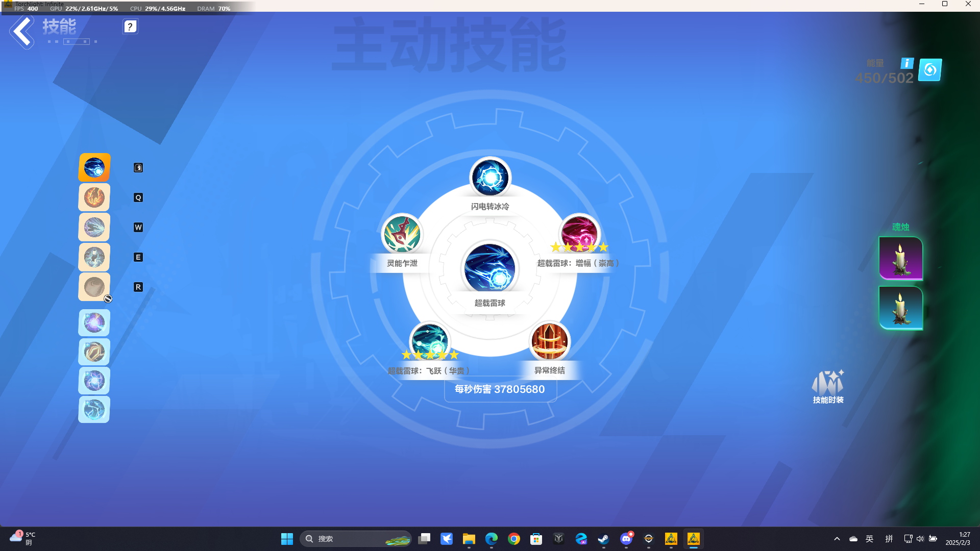The width and height of the screenshot is (980, 551).
Task: Select the R key disabled skill slot
Action: pyautogui.click(x=94, y=287)
